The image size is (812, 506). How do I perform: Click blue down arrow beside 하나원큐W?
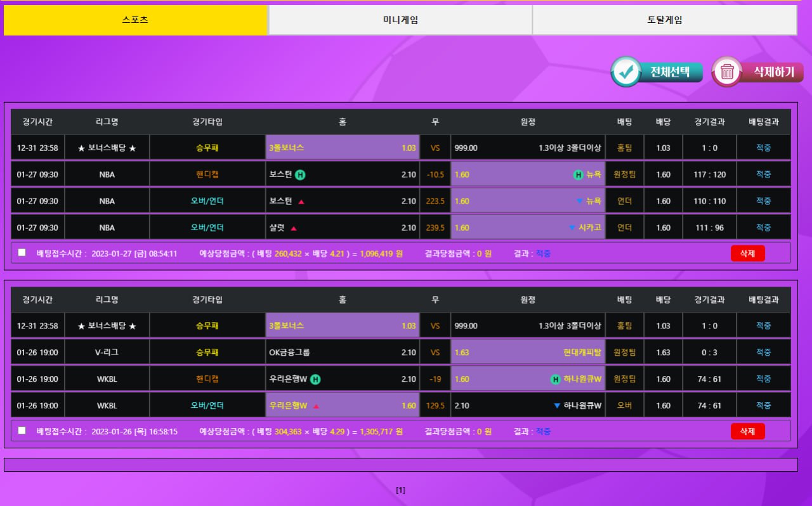click(557, 406)
